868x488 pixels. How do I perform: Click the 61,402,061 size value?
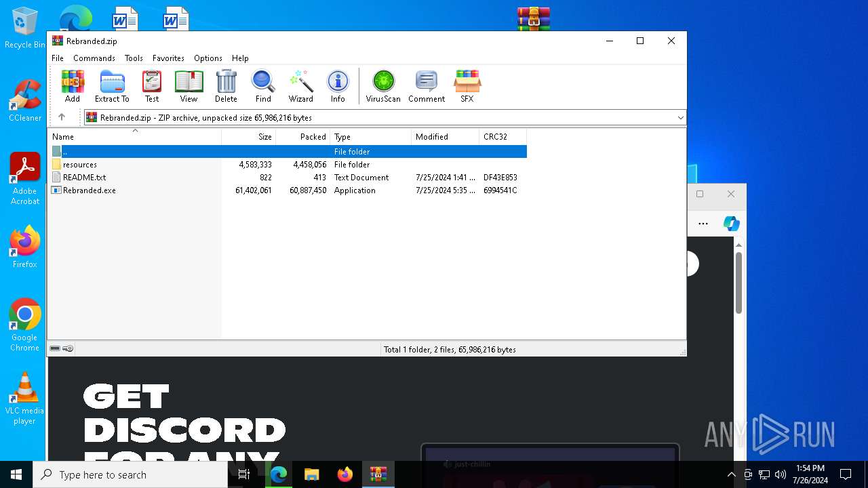click(253, 190)
